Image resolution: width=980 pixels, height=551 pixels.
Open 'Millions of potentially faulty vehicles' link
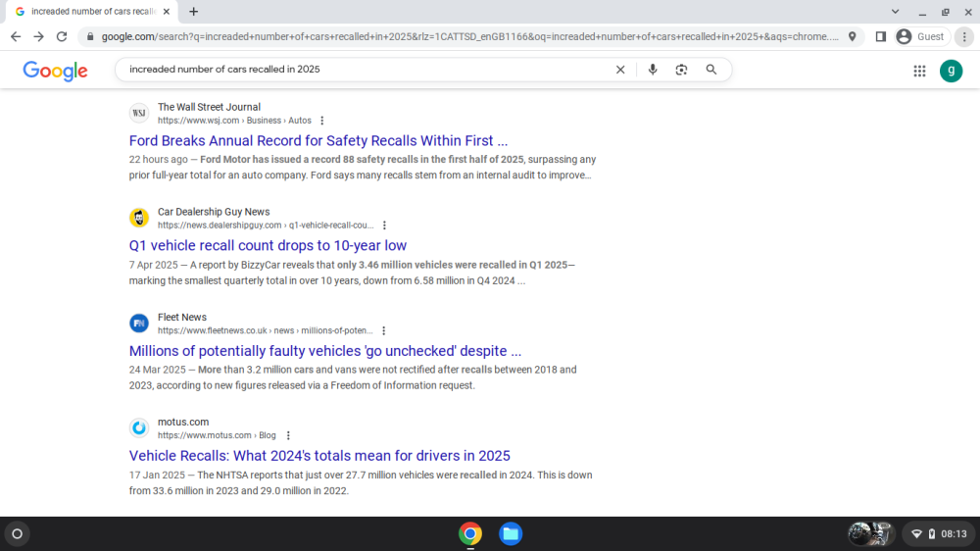325,351
